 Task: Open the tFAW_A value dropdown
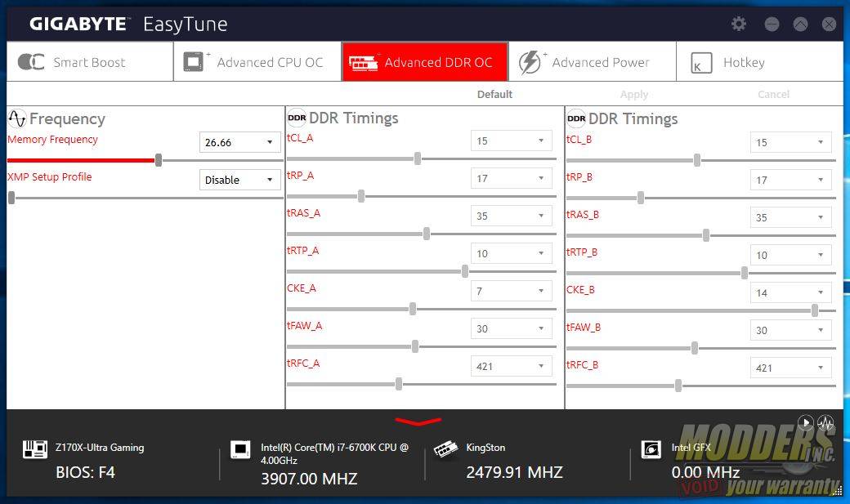511,328
